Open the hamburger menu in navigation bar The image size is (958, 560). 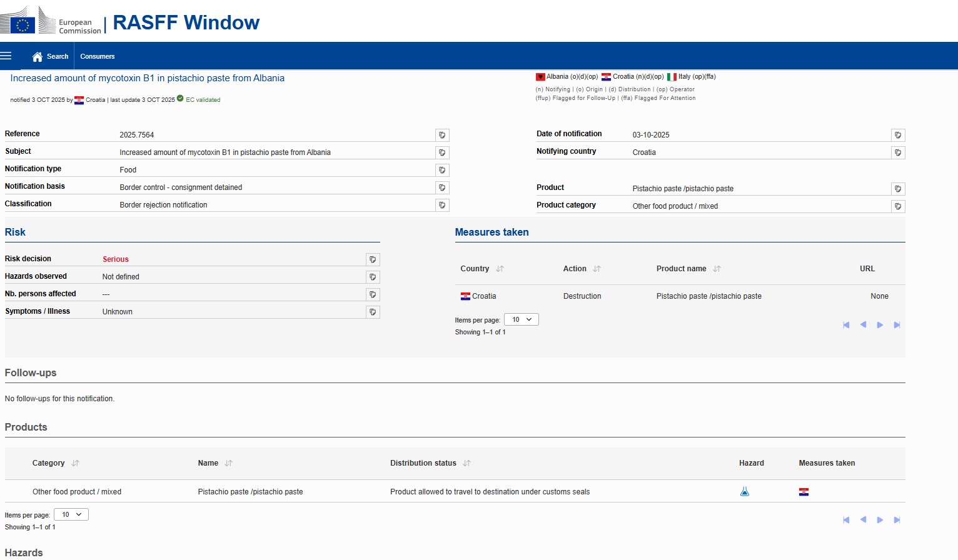tap(6, 56)
